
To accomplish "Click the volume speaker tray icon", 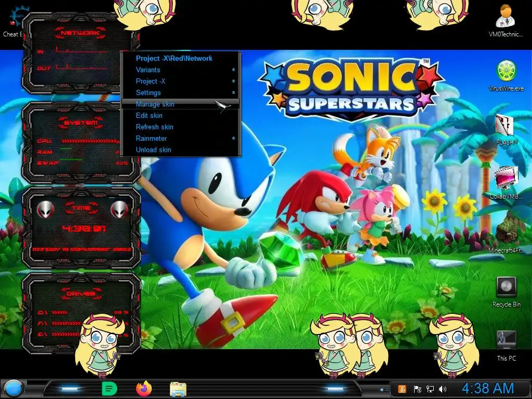I will coord(443,389).
